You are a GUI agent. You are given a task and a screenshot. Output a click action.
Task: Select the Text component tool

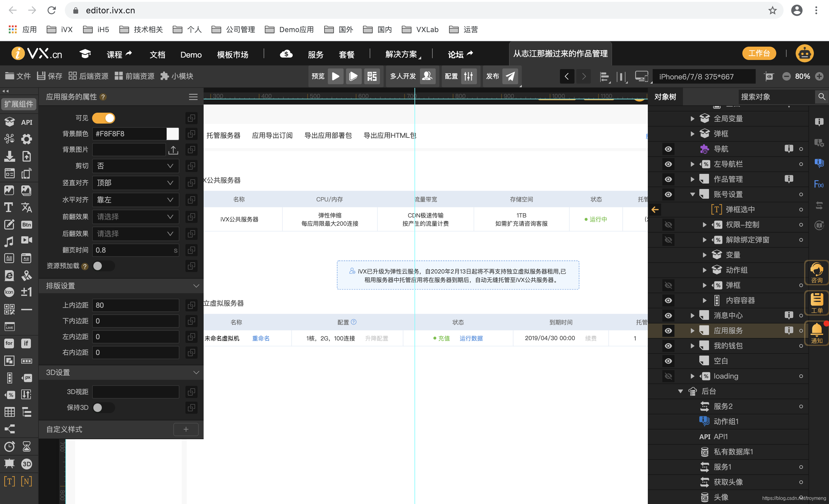coord(9,207)
